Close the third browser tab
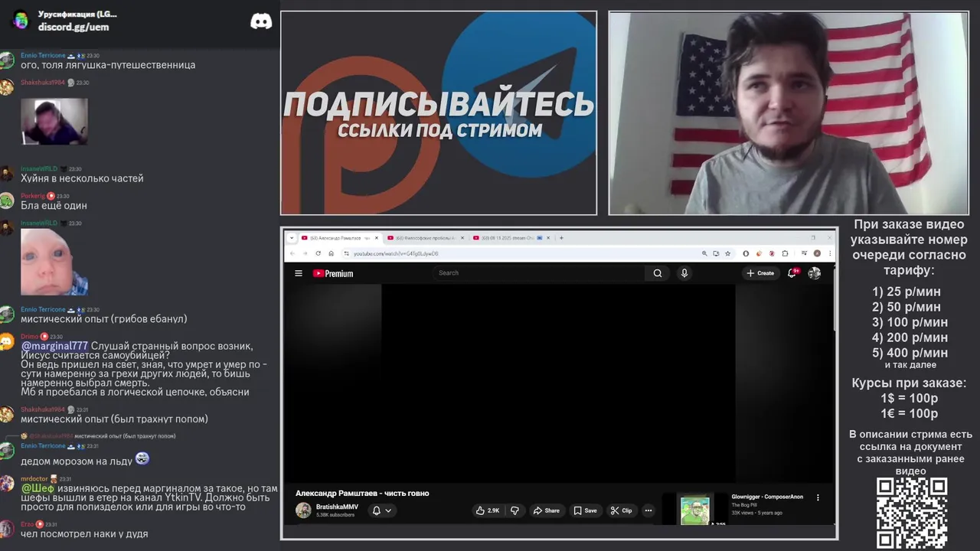 coord(548,238)
